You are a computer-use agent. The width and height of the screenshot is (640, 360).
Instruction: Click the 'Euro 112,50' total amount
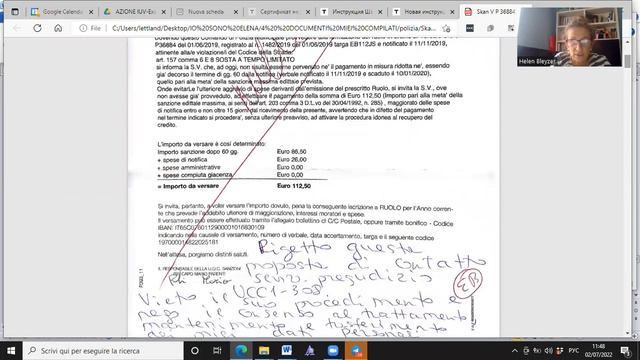coord(294,186)
